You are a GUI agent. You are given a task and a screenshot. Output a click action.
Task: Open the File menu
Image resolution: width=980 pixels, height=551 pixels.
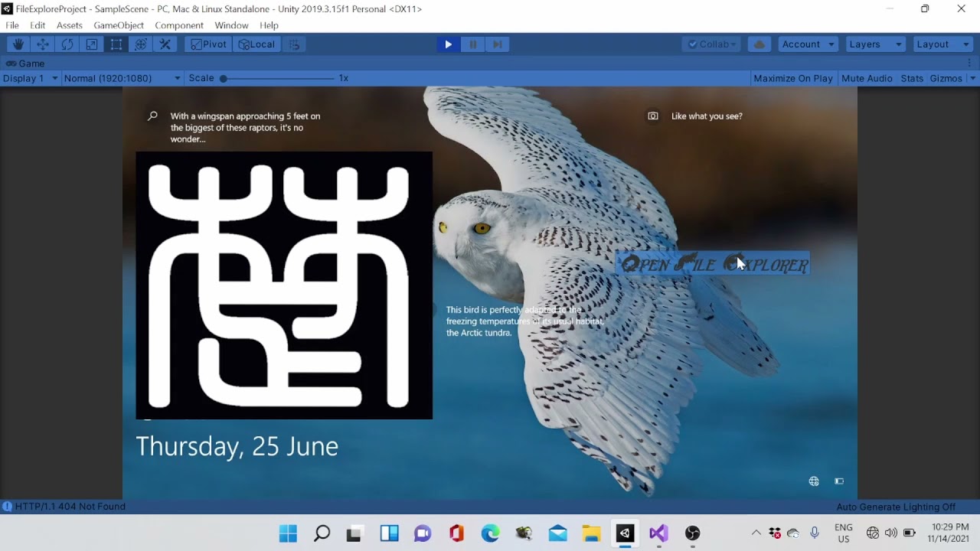(12, 25)
